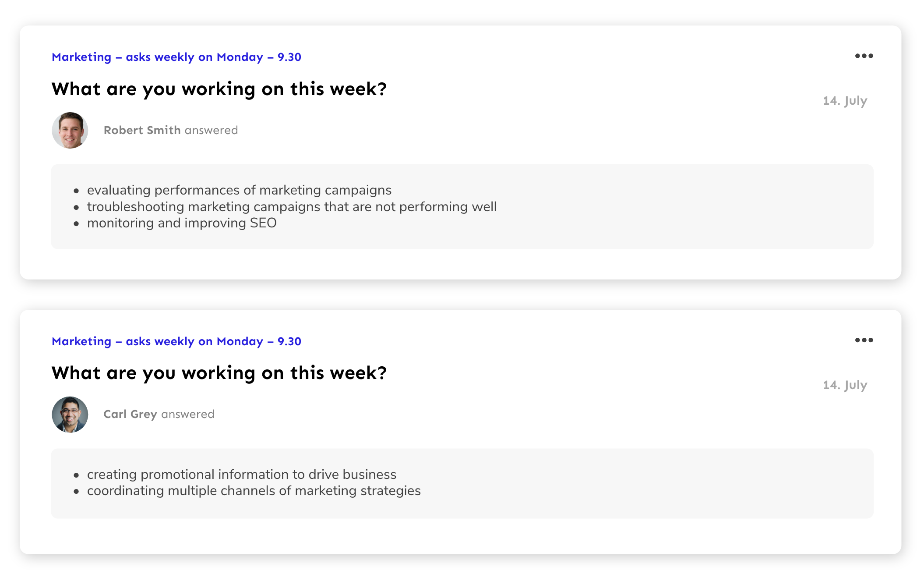Click the 'troubleshooting marketing campaigns' bullet line
The width and height of the screenshot is (924, 581).
292,207
